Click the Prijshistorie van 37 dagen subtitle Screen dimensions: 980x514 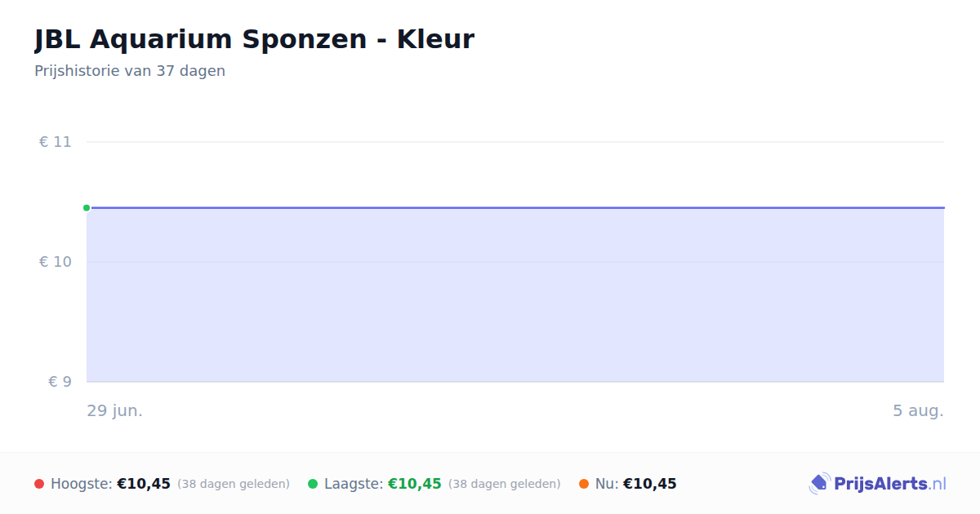[x=130, y=71]
